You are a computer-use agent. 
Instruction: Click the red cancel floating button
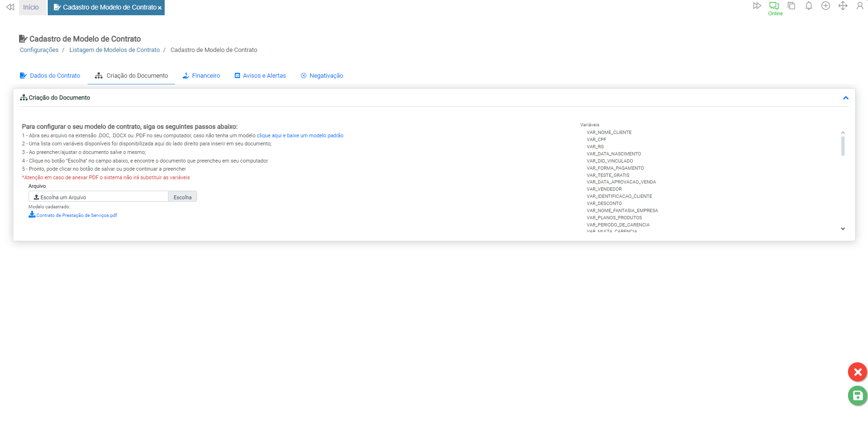[857, 372]
